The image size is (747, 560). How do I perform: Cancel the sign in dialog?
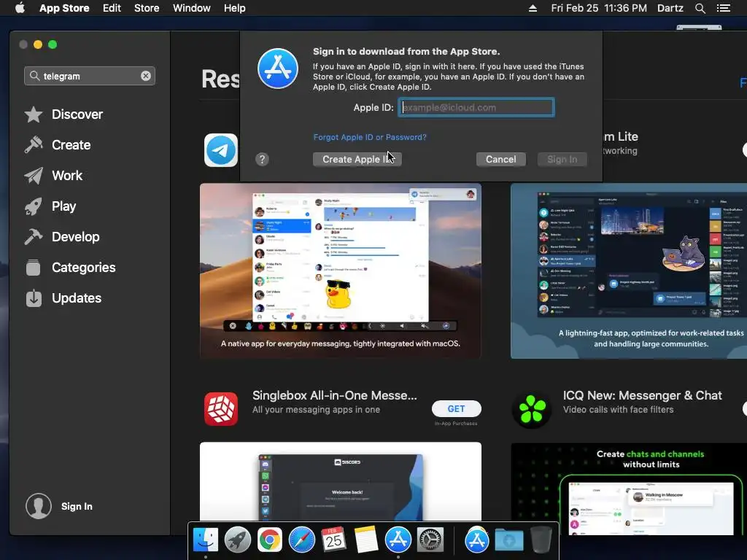coord(500,160)
